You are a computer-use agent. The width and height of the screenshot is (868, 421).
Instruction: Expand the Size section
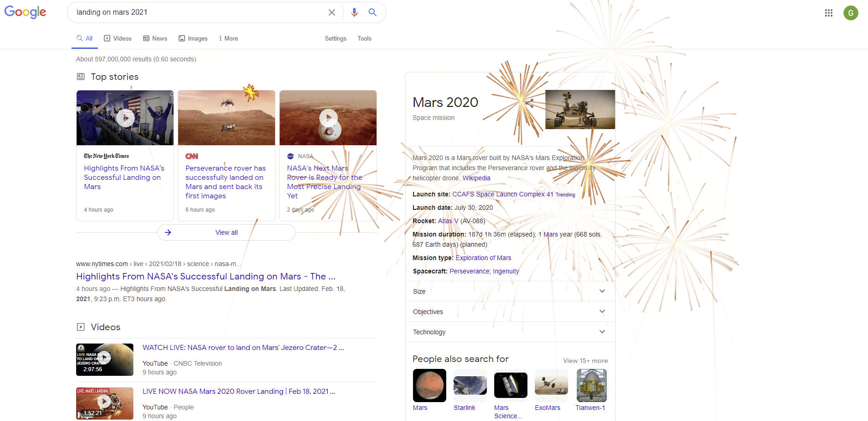pos(510,291)
